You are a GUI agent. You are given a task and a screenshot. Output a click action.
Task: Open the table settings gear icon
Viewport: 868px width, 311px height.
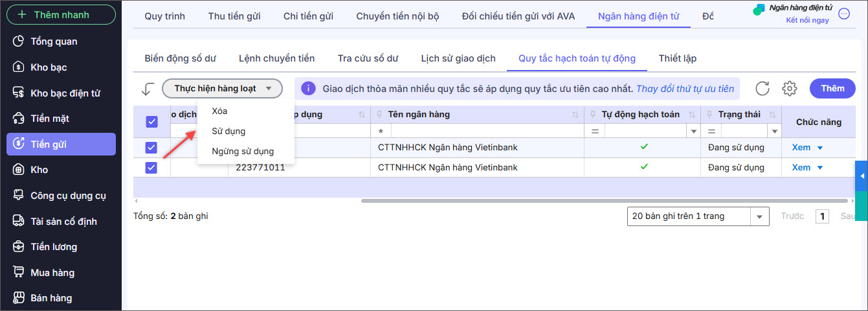click(x=789, y=89)
